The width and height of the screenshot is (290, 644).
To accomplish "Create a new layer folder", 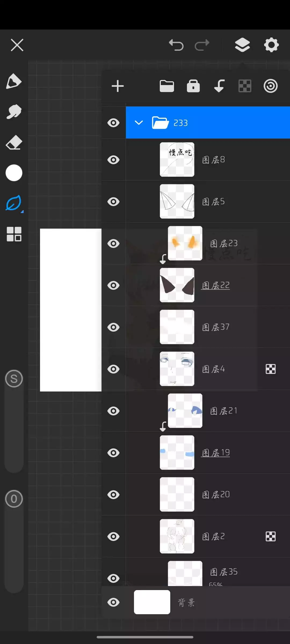I will [167, 86].
